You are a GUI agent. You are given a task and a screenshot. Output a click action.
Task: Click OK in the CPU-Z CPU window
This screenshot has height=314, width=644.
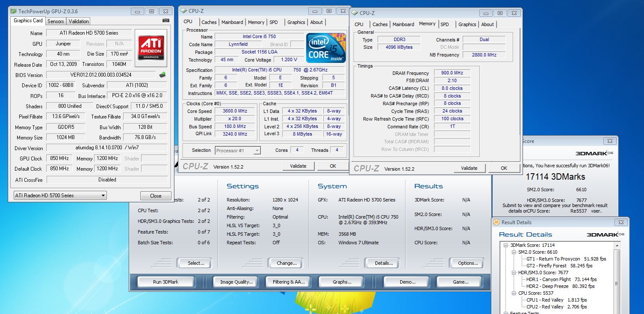pyautogui.click(x=333, y=166)
